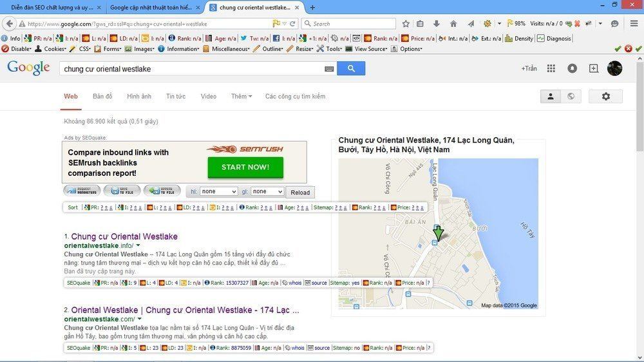644x362 pixels.
Task: Select the Web search tab
Action: pyautogui.click(x=71, y=96)
